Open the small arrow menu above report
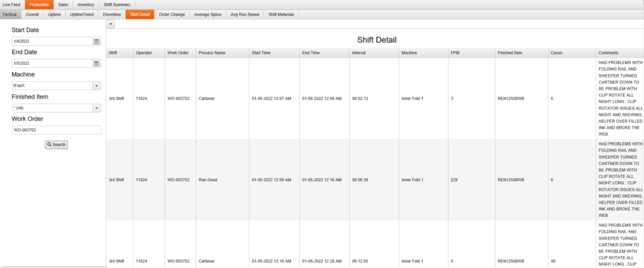The height and width of the screenshot is (268, 644). click(111, 25)
